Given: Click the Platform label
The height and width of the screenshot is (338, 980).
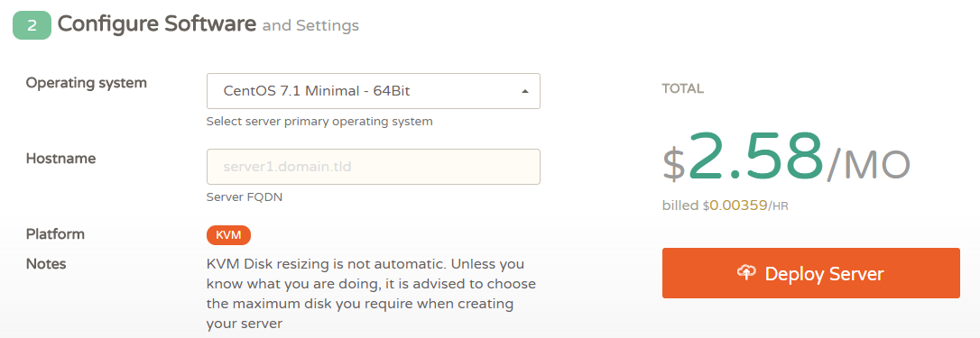Looking at the screenshot, I should 55,234.
